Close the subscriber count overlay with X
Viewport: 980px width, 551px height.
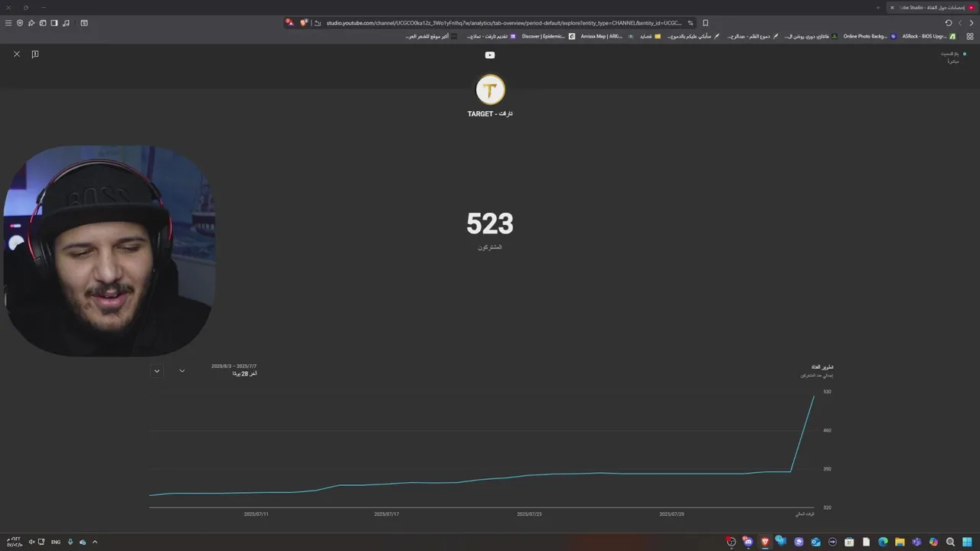click(17, 54)
